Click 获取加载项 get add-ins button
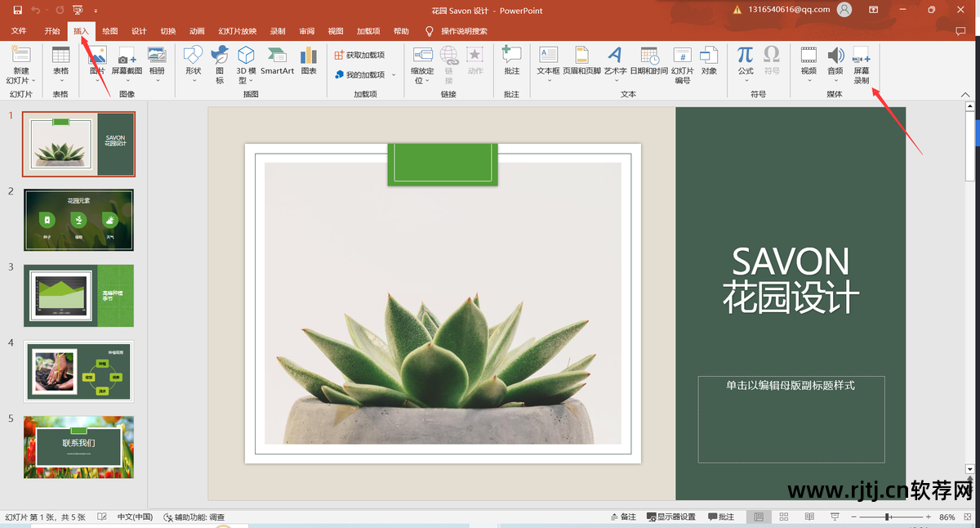The image size is (980, 528). (x=359, y=55)
